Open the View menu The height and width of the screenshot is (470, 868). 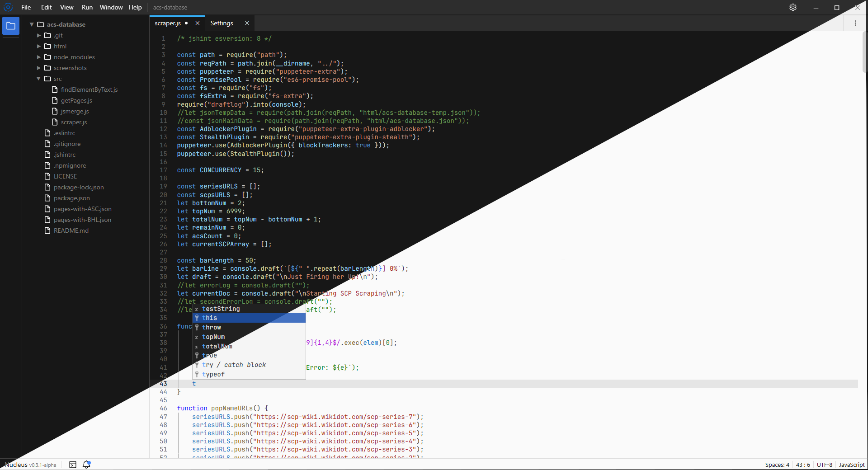[x=66, y=7]
